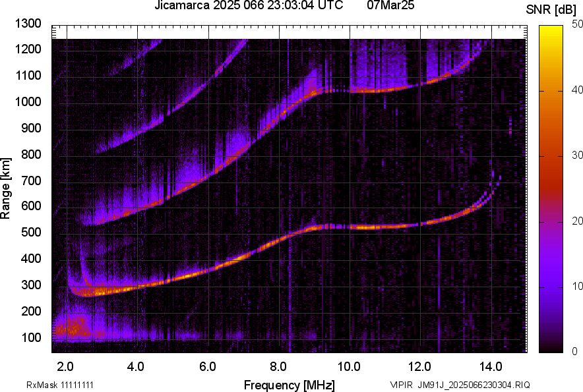Screen dimensions: 583x392
Task: Click the 'Range [km]' axis label
Action: point(5,188)
